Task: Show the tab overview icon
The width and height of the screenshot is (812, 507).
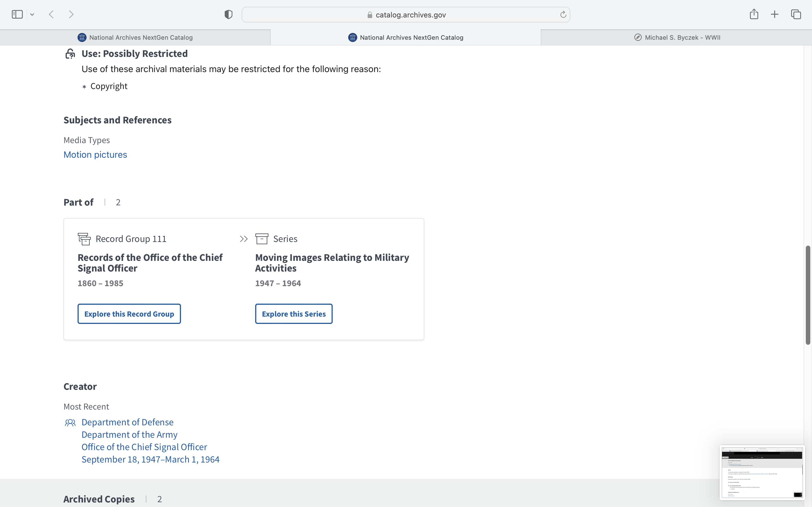Action: coord(796,14)
